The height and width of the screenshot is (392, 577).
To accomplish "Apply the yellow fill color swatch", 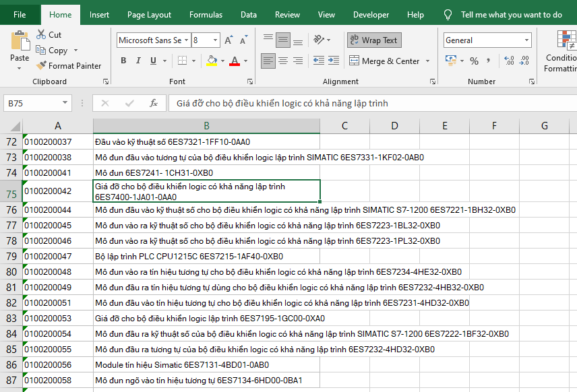I will tap(212, 61).
